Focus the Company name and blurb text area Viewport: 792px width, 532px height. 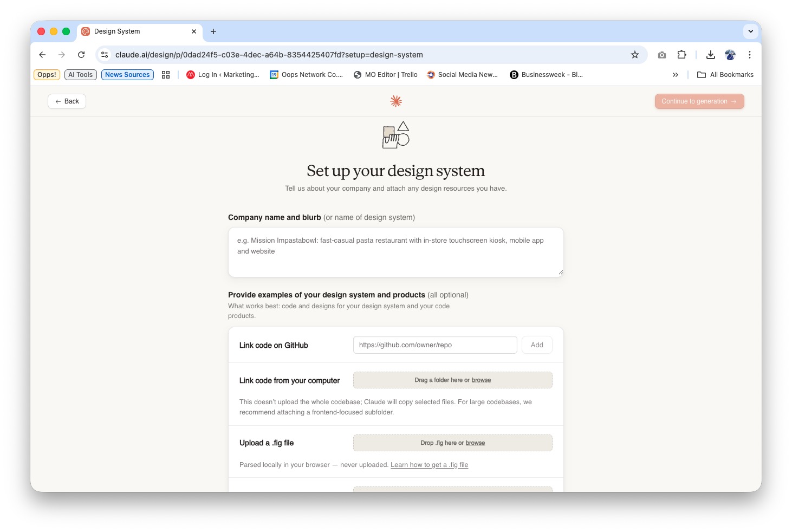click(395, 252)
